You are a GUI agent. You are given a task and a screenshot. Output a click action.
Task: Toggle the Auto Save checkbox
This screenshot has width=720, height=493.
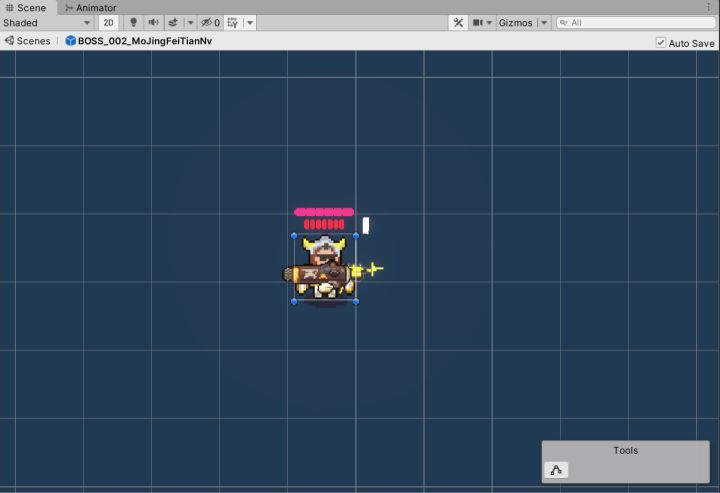660,43
